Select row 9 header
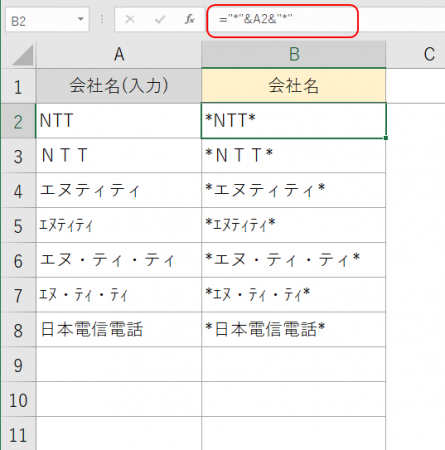The image size is (445, 450). tap(18, 365)
